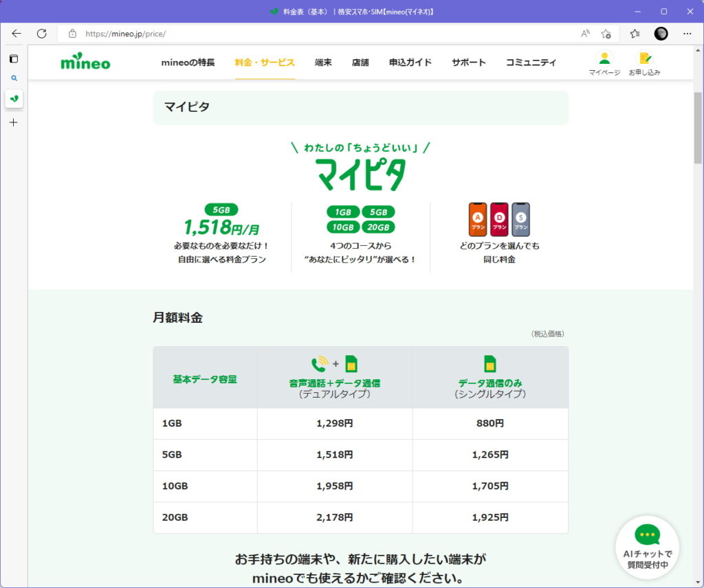The height and width of the screenshot is (588, 704).
Task: Click the 10GB row label in table
Action: (x=175, y=486)
